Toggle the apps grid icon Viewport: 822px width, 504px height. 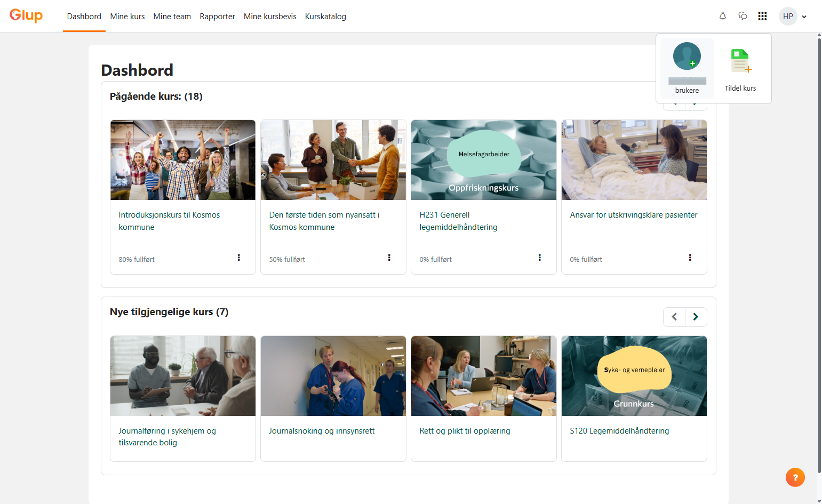click(762, 16)
